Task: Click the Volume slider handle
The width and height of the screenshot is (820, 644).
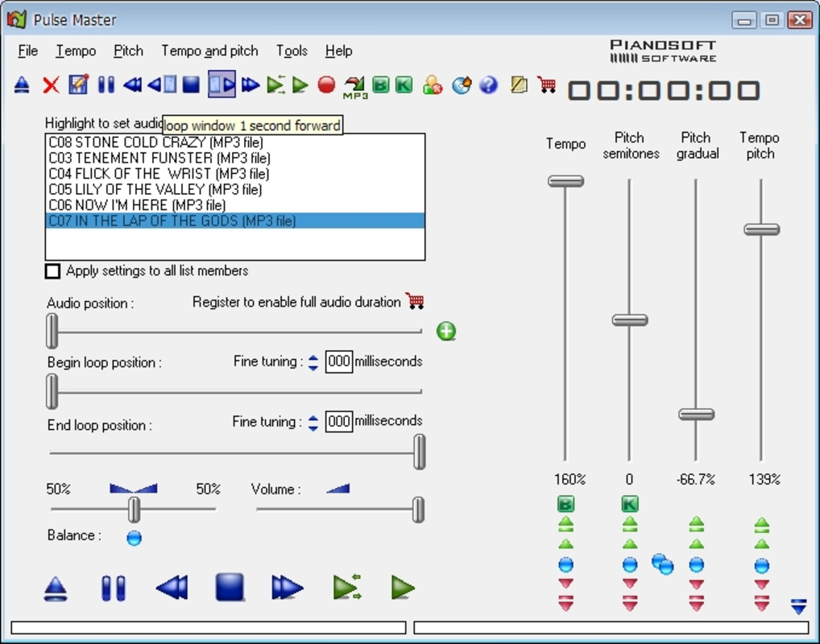Action: (418, 510)
